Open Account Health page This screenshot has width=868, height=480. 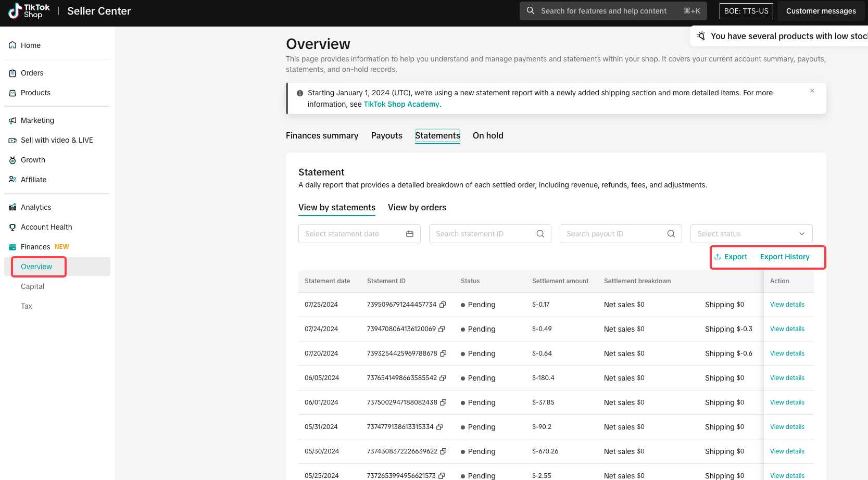(x=46, y=227)
